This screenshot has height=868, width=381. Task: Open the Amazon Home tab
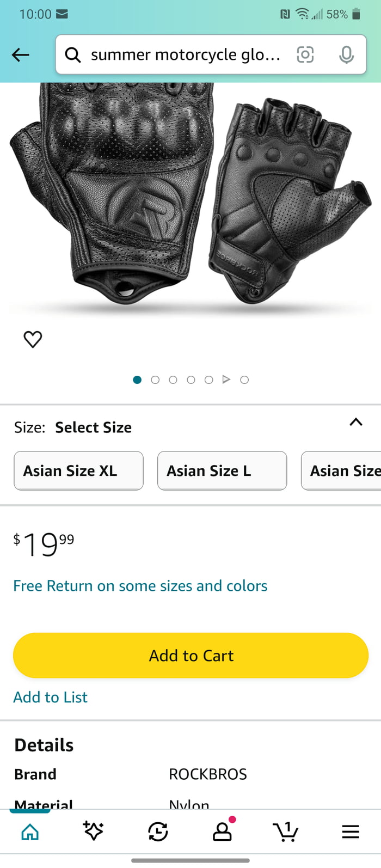(x=30, y=832)
